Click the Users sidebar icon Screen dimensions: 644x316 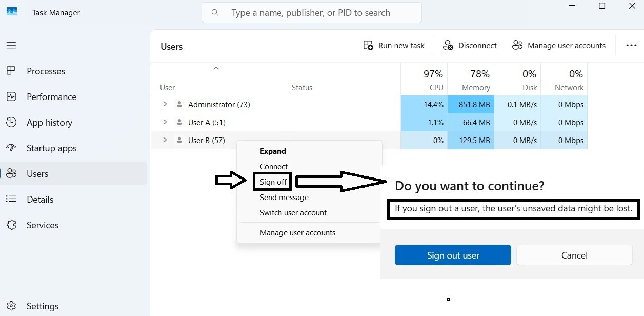[x=11, y=173]
